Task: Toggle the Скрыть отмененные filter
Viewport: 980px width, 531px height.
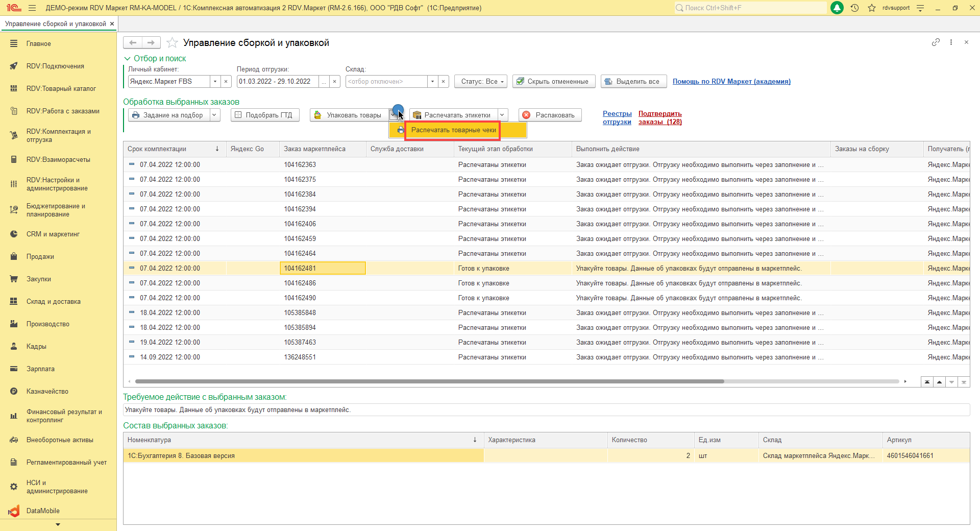Action: (x=553, y=82)
